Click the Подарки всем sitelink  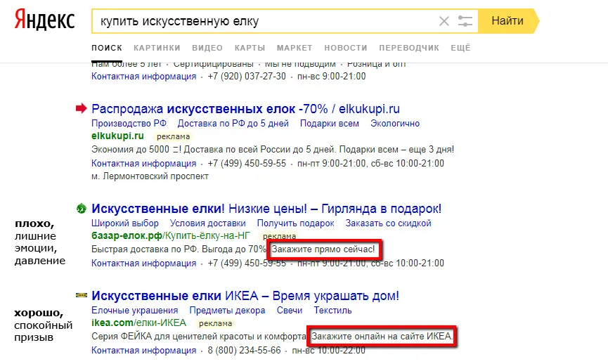[330, 123]
